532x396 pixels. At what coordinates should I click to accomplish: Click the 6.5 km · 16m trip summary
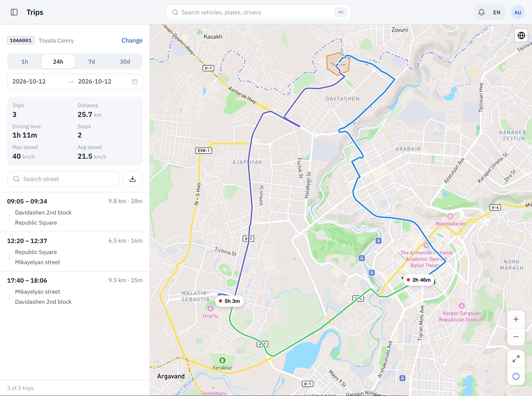[125, 241]
